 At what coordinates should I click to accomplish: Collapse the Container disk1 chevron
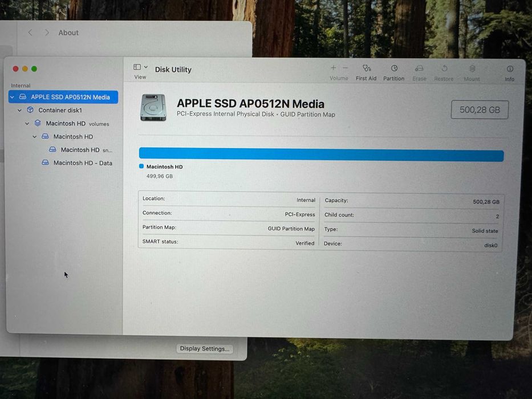[20, 110]
